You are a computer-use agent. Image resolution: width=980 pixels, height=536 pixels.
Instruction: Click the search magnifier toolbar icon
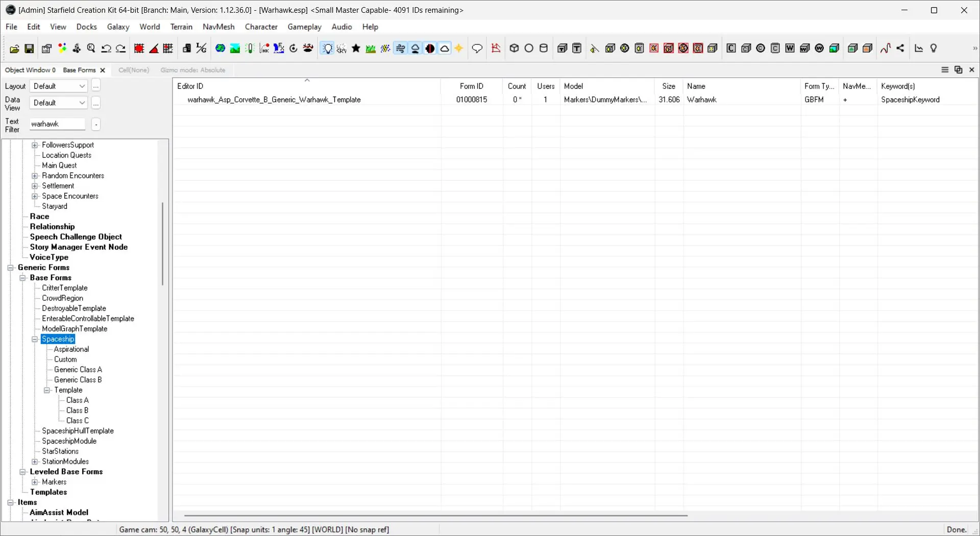point(91,48)
